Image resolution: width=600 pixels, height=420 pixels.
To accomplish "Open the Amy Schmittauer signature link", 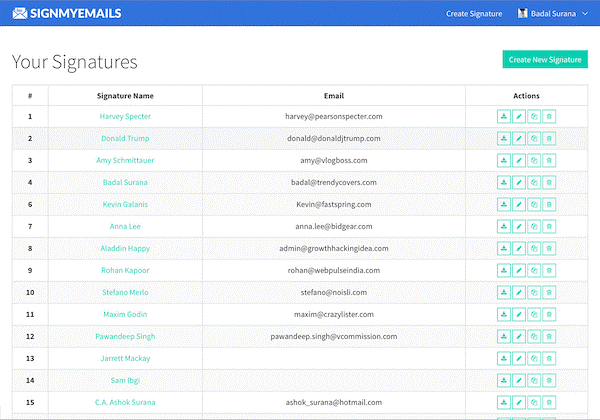I will pyautogui.click(x=125, y=160).
